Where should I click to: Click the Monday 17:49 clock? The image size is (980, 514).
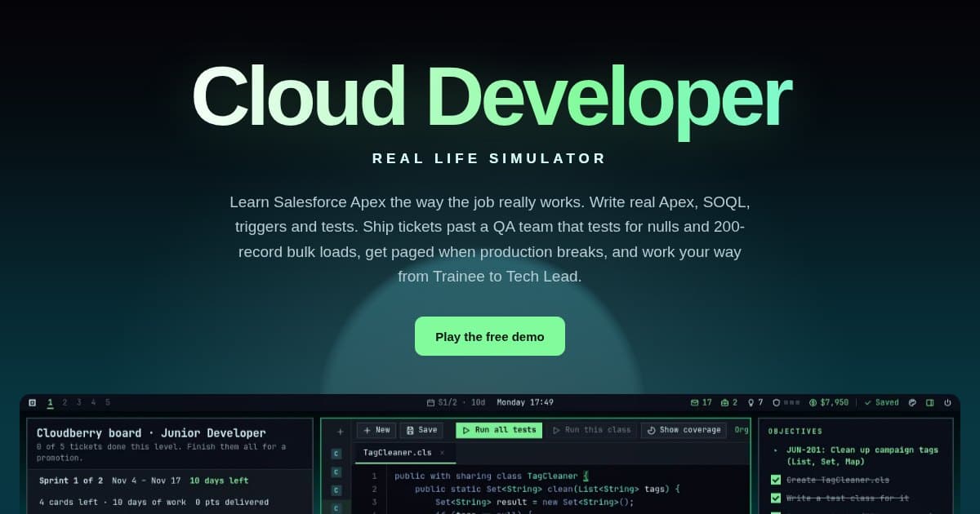tap(525, 402)
